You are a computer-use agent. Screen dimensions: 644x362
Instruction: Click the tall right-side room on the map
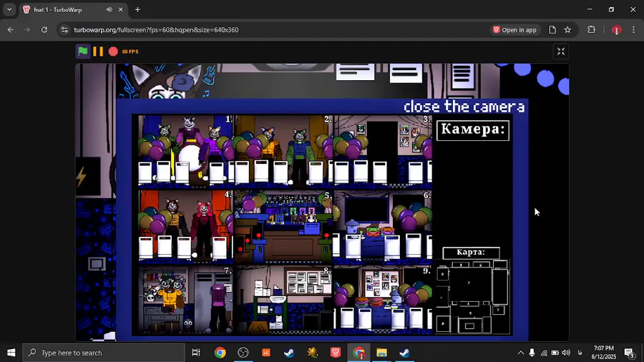point(500,286)
